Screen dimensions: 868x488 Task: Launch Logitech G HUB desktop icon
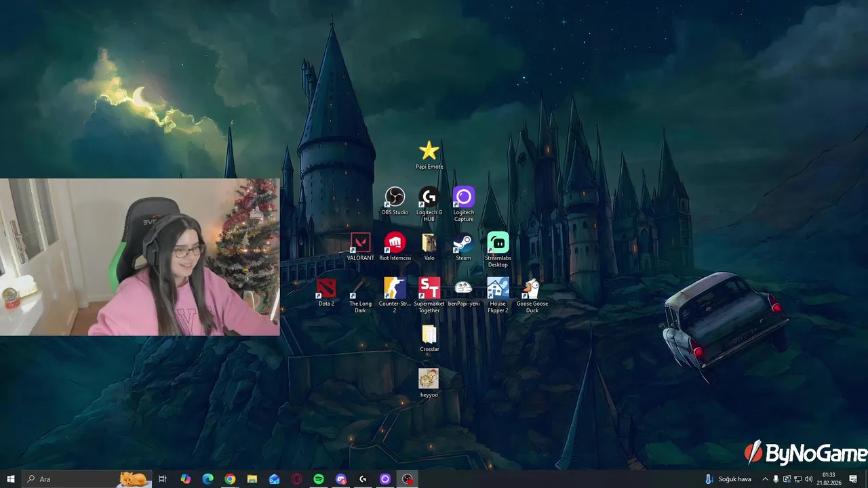click(429, 205)
